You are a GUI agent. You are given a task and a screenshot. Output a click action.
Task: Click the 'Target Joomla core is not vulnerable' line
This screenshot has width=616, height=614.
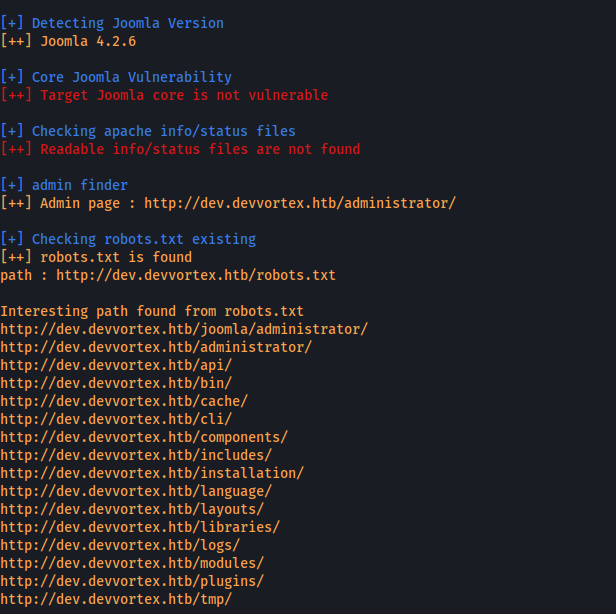(x=164, y=95)
